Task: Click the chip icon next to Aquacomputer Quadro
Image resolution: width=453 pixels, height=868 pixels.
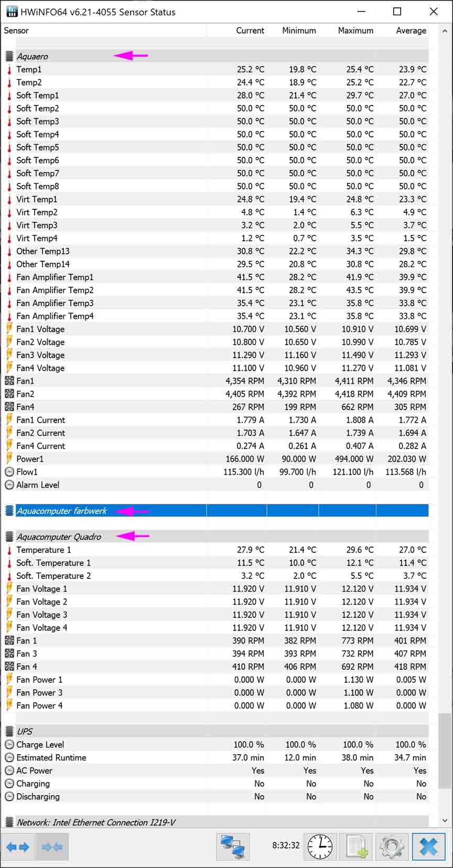Action: pyautogui.click(x=9, y=537)
